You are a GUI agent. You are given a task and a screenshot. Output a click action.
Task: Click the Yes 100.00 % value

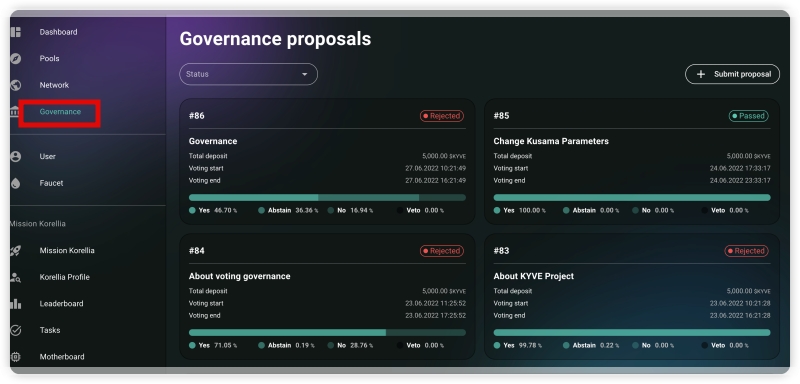click(x=533, y=211)
